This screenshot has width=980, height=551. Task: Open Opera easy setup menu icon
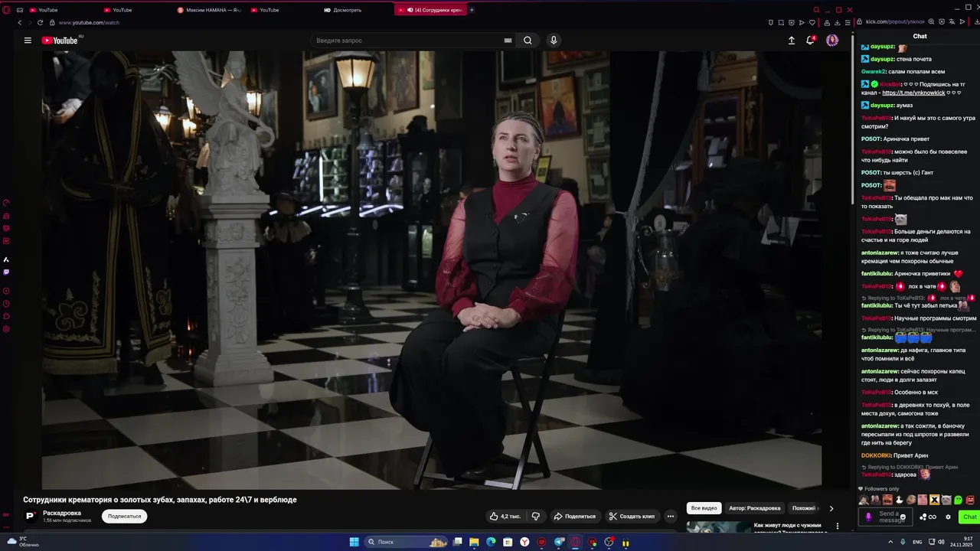pos(848,23)
